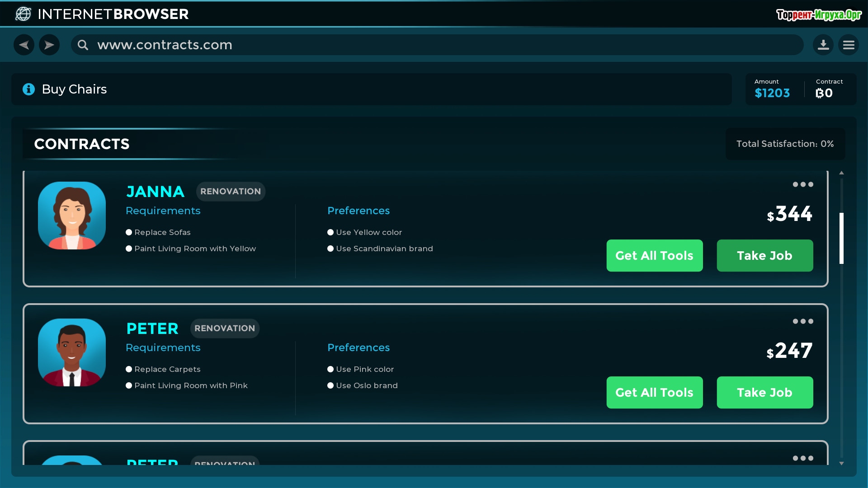Open Peter's three-dot options menu
The image size is (868, 488).
point(803,321)
